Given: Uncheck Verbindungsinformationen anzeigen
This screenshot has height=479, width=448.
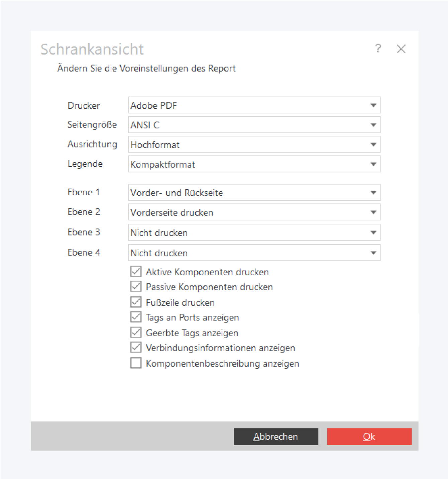Looking at the screenshot, I should point(136,348).
